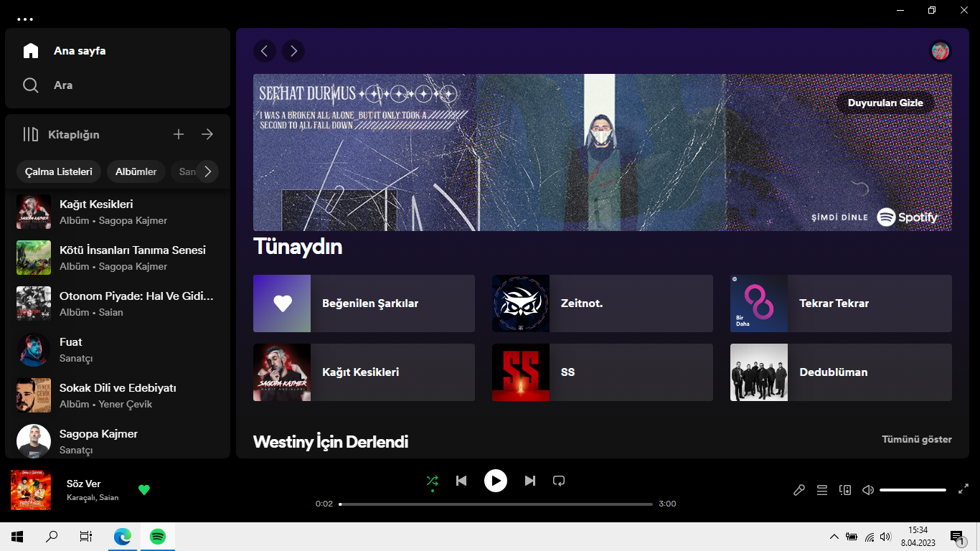
Task: Open the Windows notification center
Action: [957, 537]
